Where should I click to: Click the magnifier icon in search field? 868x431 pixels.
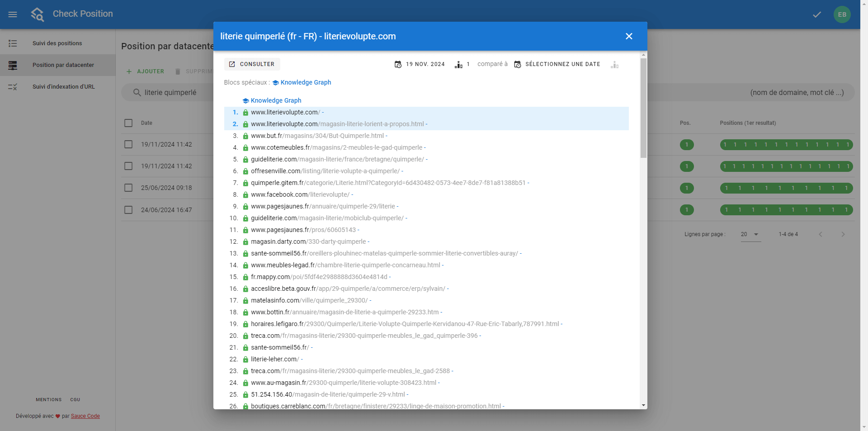137,92
